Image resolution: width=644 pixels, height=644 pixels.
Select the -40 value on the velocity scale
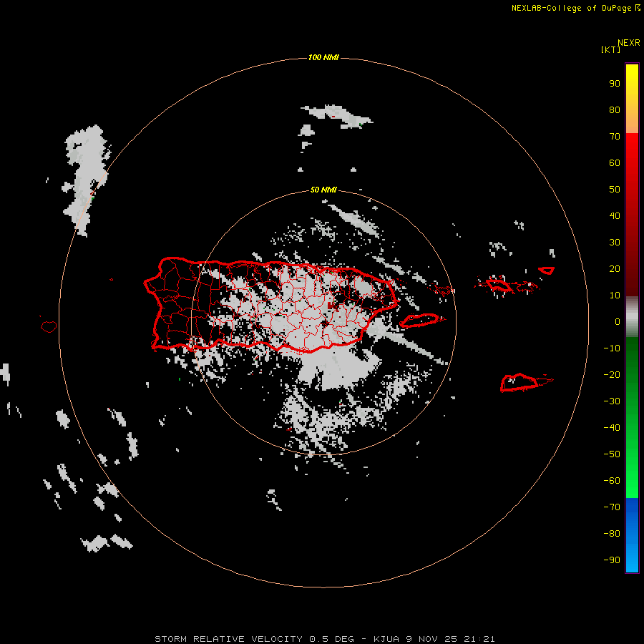click(612, 428)
